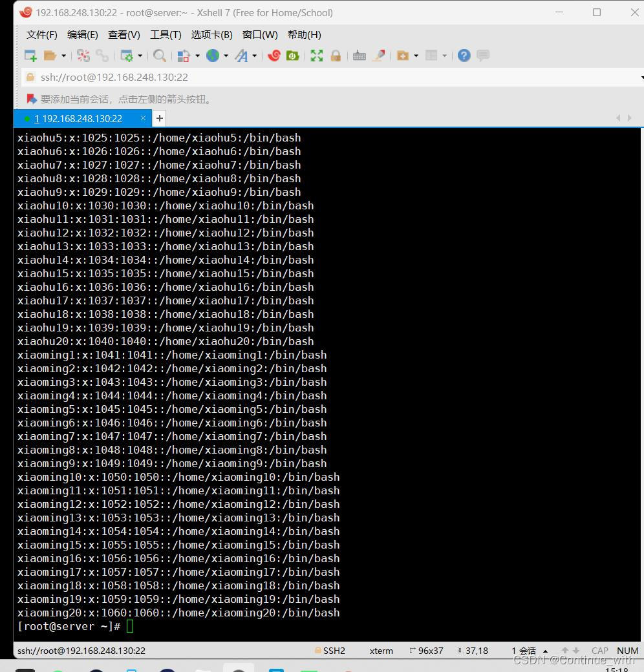
Task: Click the lock icon in address bar
Action: (30, 77)
